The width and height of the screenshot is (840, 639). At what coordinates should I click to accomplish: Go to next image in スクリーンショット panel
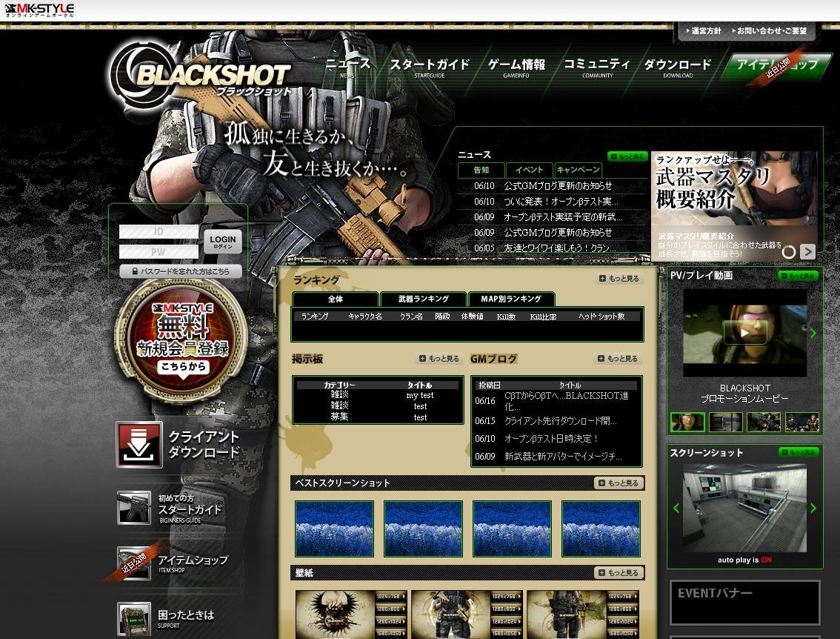[x=813, y=508]
